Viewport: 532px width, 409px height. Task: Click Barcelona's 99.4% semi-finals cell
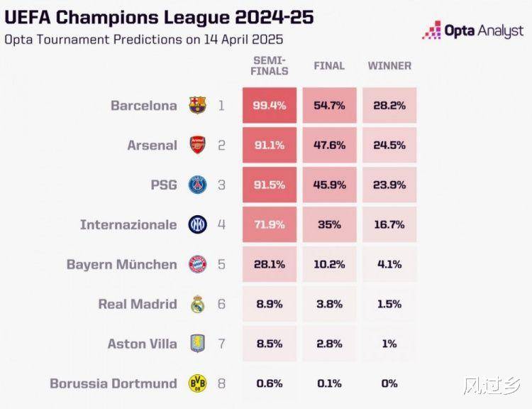[269, 106]
